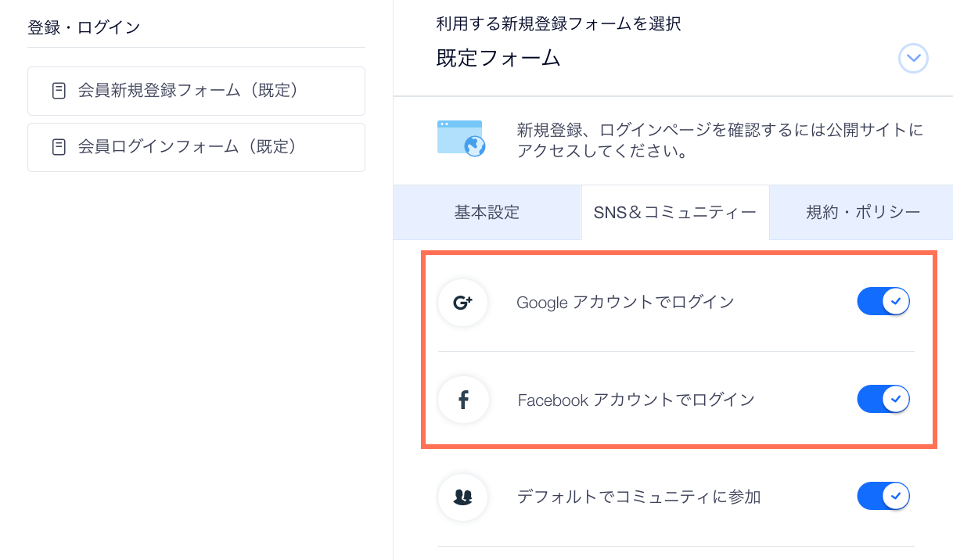Select 会員新規登録フォーム（既定） in the sidebar
Viewport: 953px width, 560px height.
196,91
